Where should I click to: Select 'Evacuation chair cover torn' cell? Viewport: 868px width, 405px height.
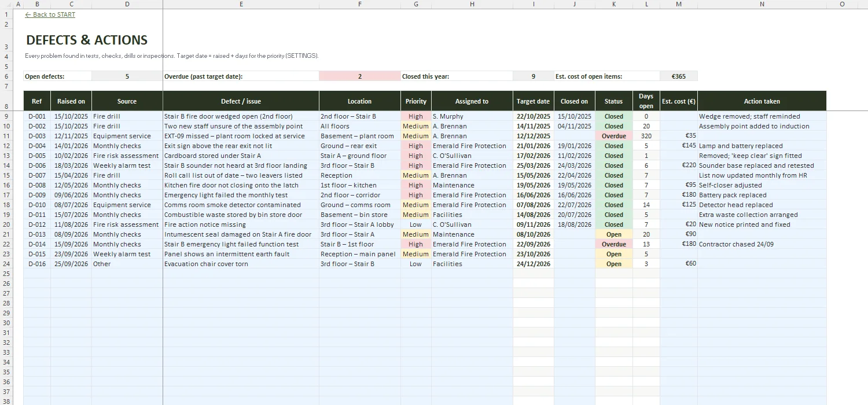click(x=241, y=264)
